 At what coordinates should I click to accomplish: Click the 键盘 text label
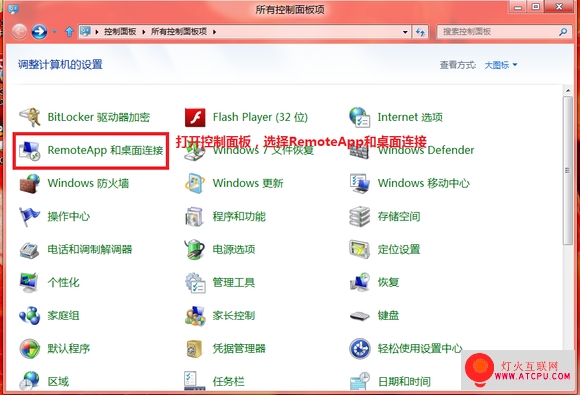(x=388, y=315)
